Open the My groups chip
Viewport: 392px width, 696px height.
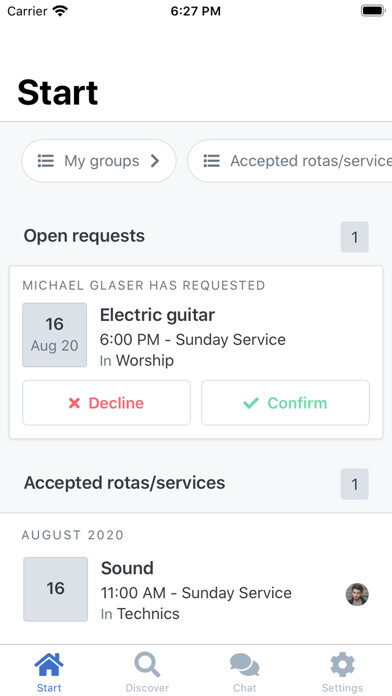tap(99, 161)
